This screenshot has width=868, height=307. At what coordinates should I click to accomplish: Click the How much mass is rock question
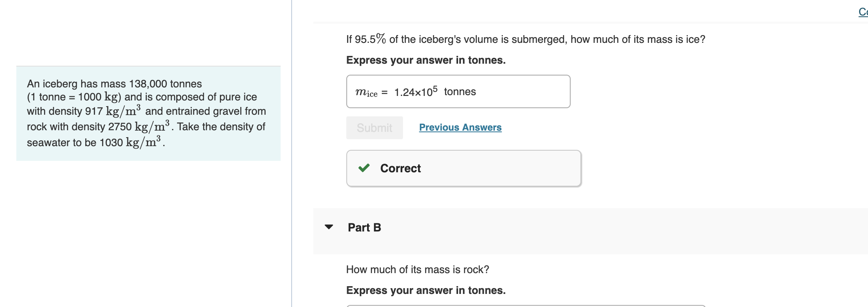[x=417, y=269]
